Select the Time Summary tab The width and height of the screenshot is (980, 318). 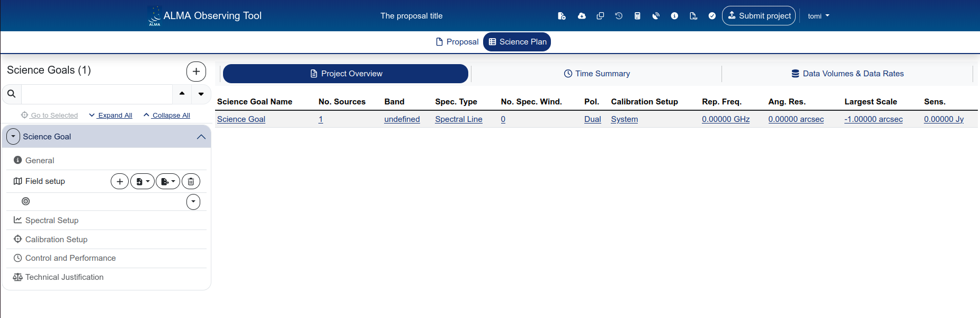[596, 74]
